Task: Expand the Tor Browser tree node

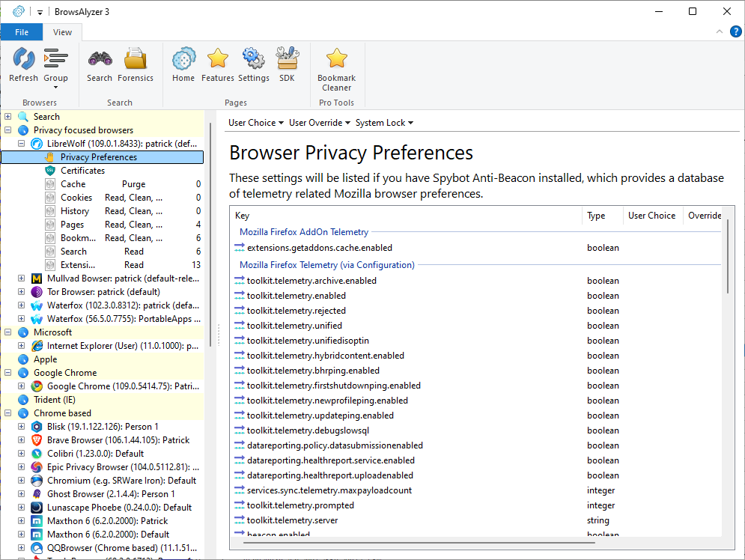Action: pos(22,292)
